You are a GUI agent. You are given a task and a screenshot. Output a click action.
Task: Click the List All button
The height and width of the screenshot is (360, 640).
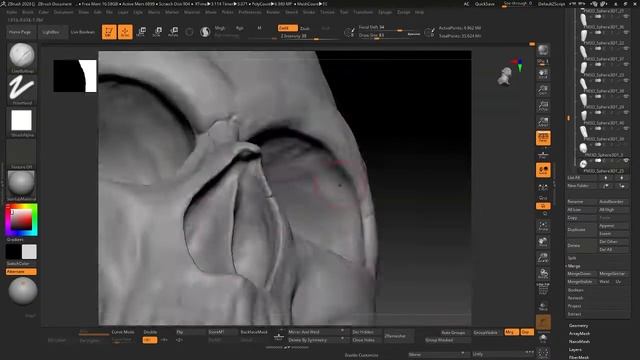pyautogui.click(x=581, y=178)
